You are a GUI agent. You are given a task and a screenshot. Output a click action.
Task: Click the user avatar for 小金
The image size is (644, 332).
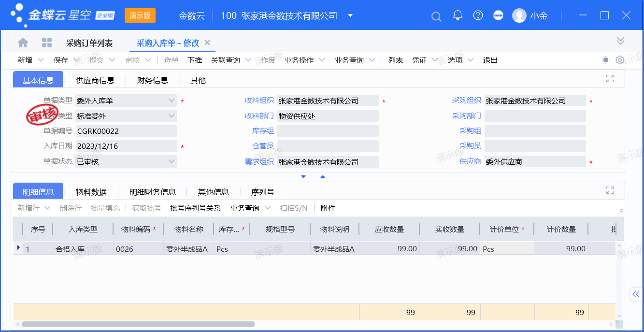[x=519, y=15]
